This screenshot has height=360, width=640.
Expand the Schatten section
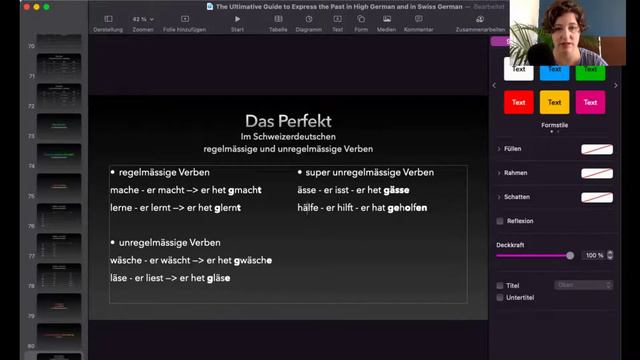click(x=499, y=197)
